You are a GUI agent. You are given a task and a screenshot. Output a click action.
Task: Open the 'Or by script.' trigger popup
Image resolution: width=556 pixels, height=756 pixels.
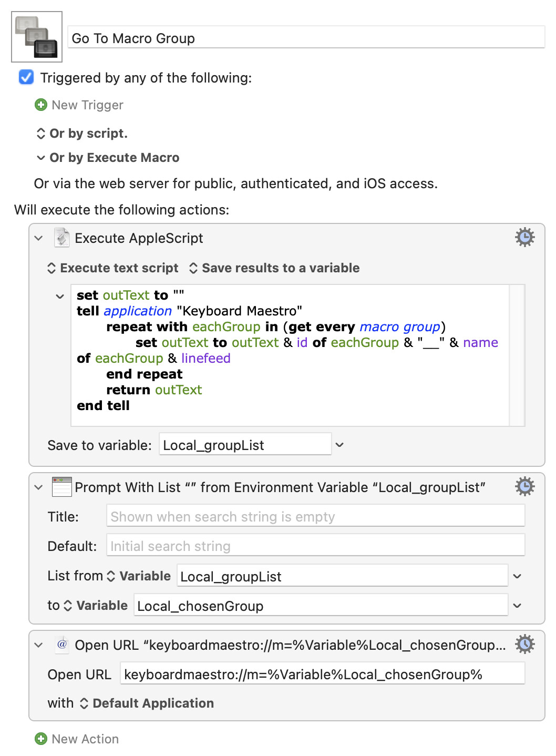pos(82,134)
